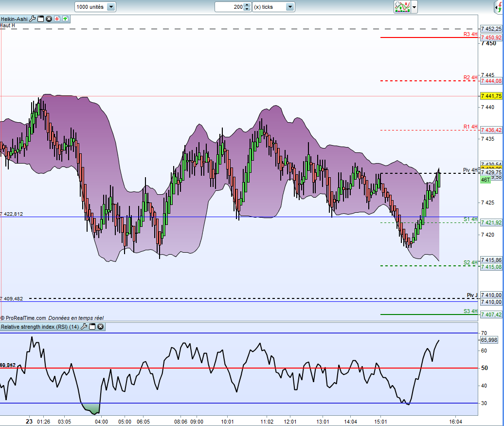Decrease the 200 ticks value with down stepper

247,9
